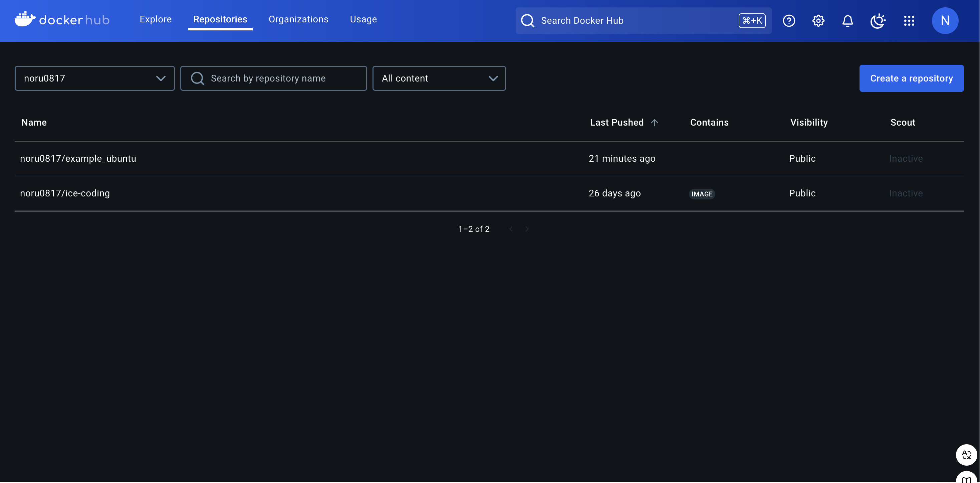
Task: Click the translate floating icon
Action: coord(966,455)
